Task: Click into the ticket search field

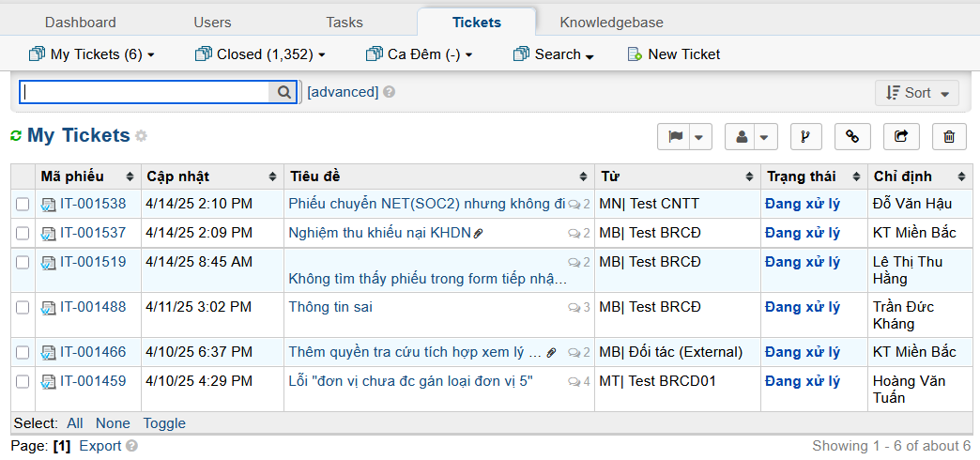Action: pyautogui.click(x=145, y=92)
